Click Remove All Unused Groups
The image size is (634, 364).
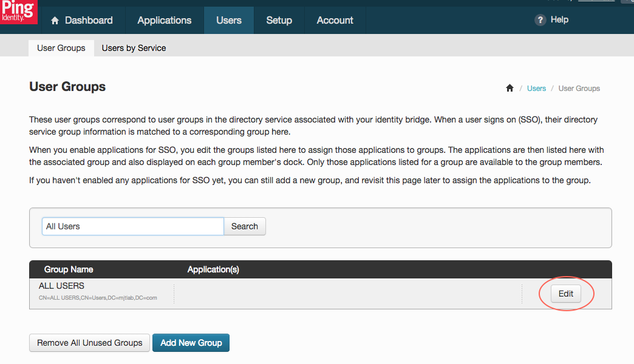coord(90,343)
